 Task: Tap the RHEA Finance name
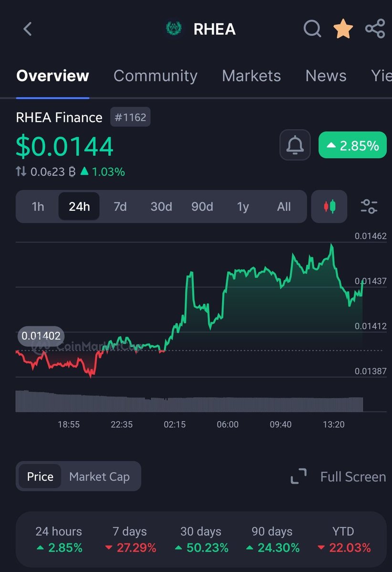59,117
